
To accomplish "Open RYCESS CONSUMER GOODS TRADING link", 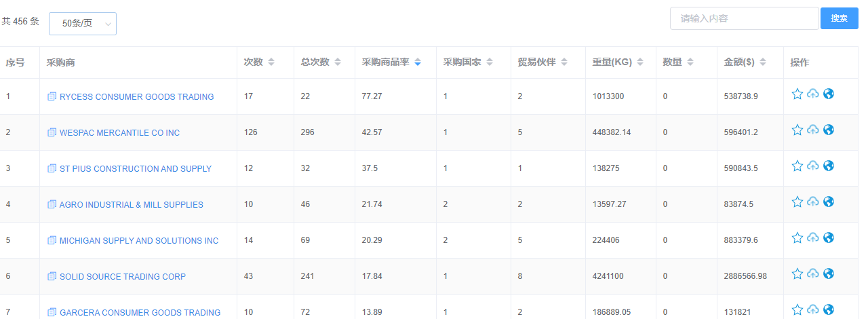I will coord(137,96).
